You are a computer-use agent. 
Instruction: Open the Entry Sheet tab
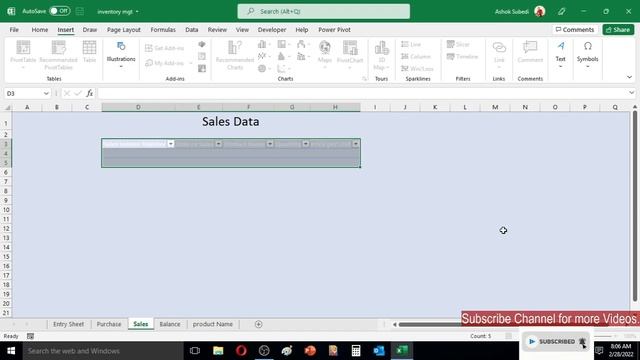click(68, 324)
